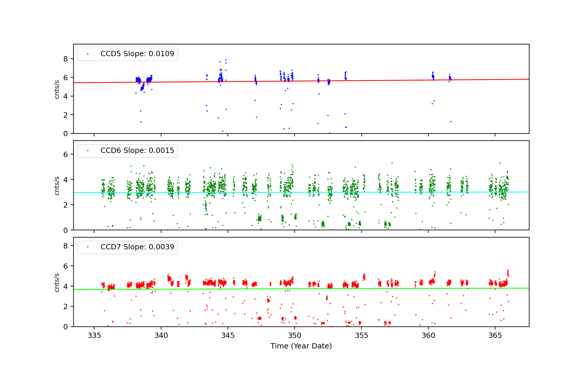Click y-axis tick 6 on the middle plot
Image resolution: width=588 pixels, height=367 pixels.
[x=65, y=155]
